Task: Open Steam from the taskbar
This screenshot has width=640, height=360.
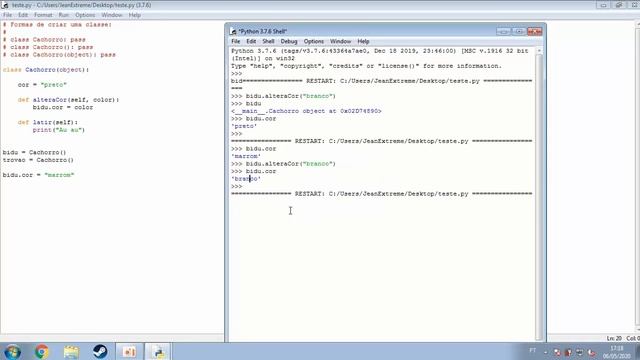Action: point(100,351)
